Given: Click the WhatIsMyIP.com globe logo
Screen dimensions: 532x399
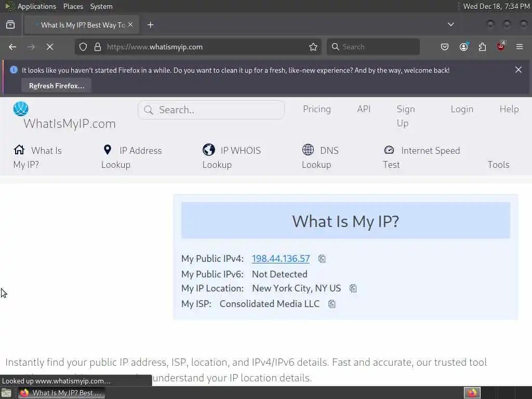Looking at the screenshot, I should [x=21, y=109].
